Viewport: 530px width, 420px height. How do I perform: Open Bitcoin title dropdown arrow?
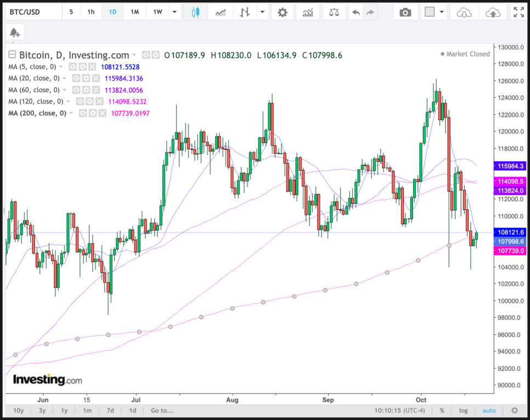134,55
